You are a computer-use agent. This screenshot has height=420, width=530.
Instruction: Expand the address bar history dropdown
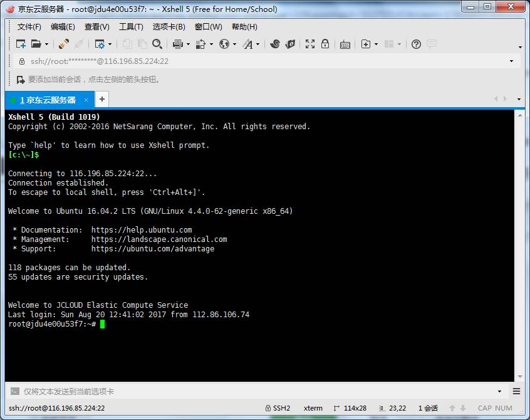coord(512,61)
